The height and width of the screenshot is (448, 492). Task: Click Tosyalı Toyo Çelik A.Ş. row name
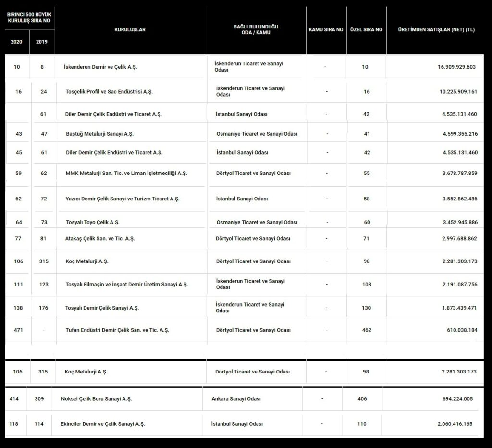[92, 223]
